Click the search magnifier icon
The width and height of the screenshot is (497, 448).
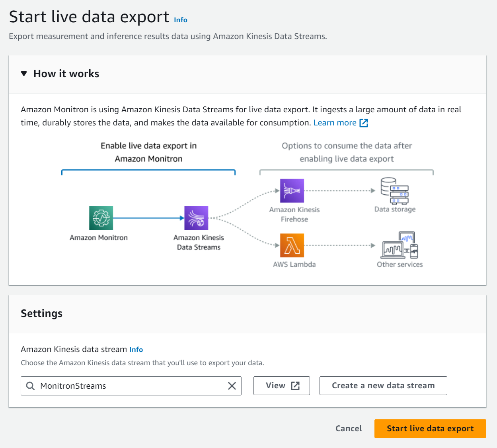30,386
